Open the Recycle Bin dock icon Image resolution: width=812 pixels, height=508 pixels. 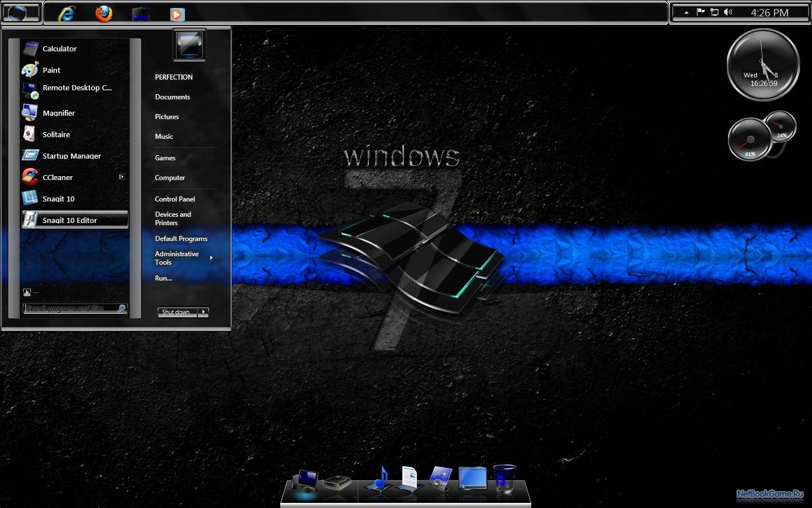[504, 479]
